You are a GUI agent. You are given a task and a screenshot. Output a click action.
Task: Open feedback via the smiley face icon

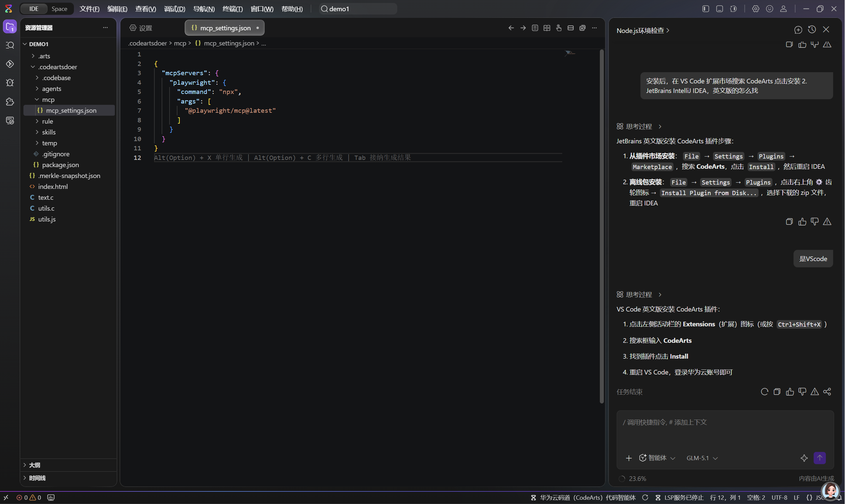pyautogui.click(x=769, y=9)
